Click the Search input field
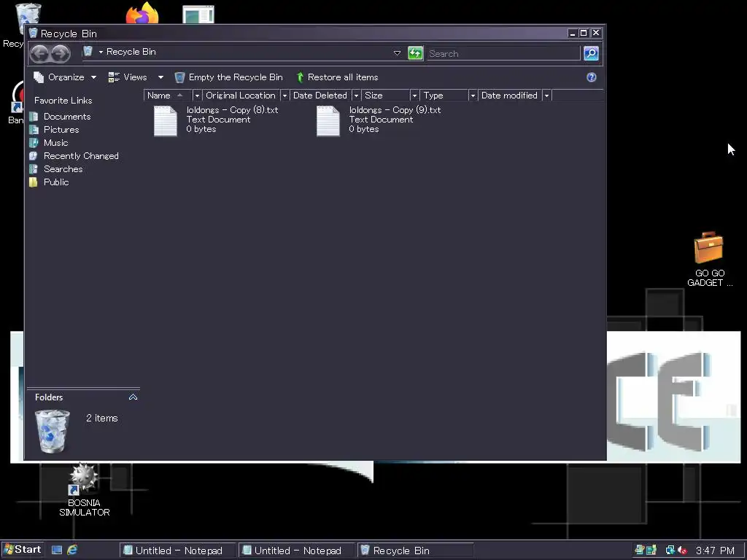 coord(503,53)
